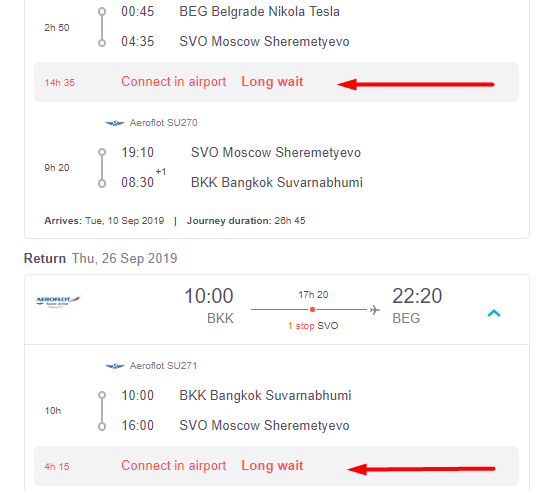Click the first Connect in airport label
This screenshot has width=553, height=490.
174,82
